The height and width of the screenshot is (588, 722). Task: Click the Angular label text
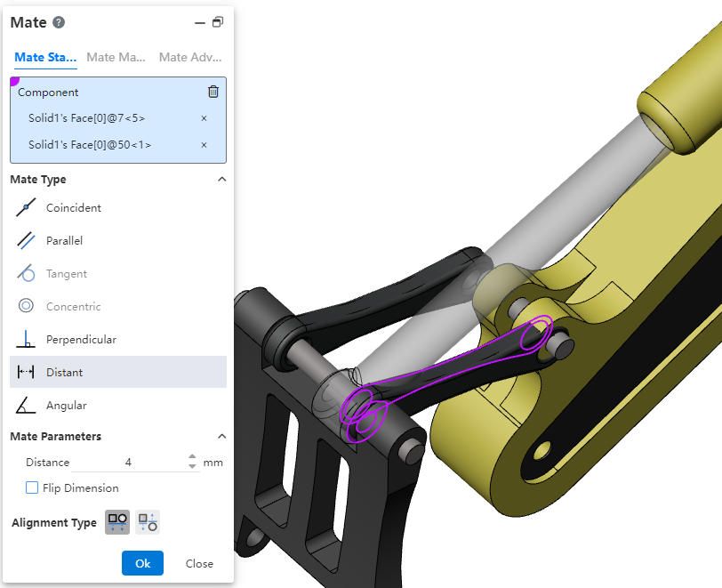click(67, 406)
